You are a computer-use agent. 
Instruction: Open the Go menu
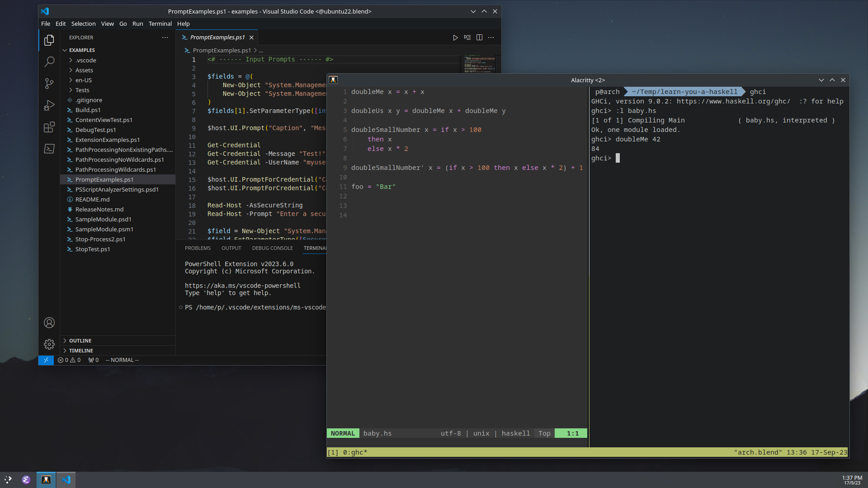(123, 23)
